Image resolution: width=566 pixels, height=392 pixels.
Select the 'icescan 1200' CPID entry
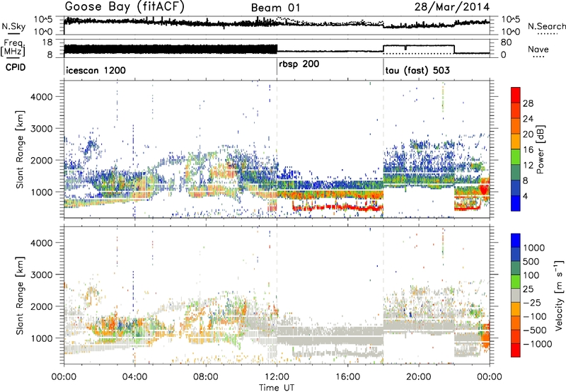point(96,70)
